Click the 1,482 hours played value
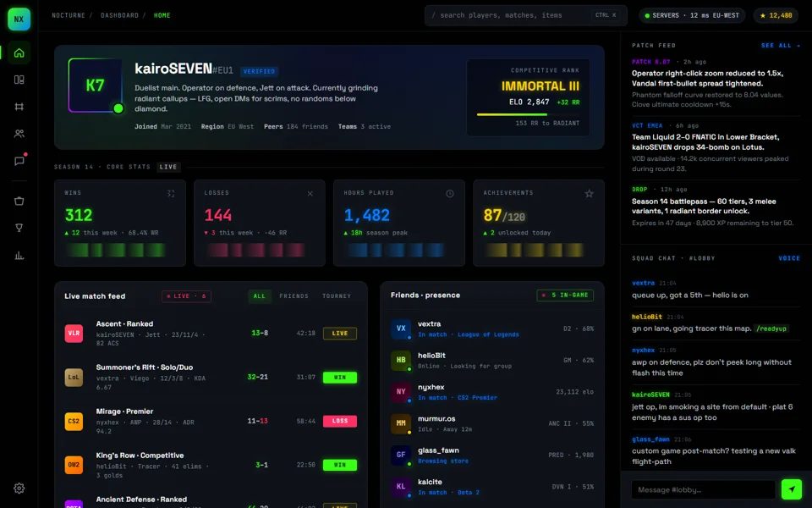812x508 pixels. (366, 215)
